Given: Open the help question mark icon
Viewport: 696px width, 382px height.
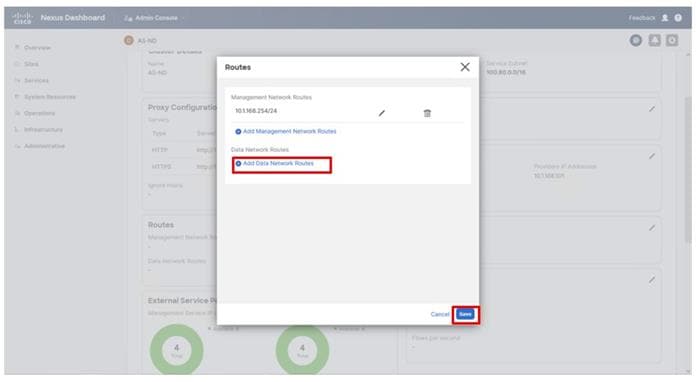Looking at the screenshot, I should 678,18.
